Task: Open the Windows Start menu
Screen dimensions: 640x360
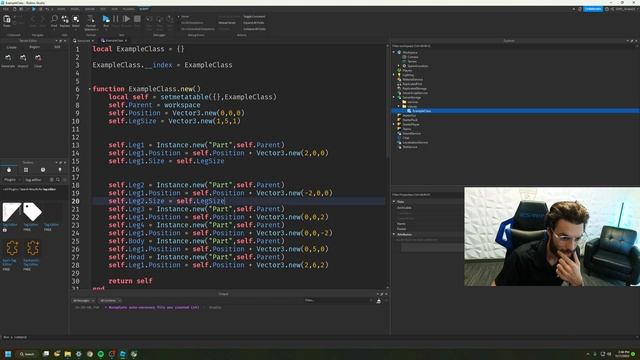Action: pyautogui.click(x=8, y=354)
